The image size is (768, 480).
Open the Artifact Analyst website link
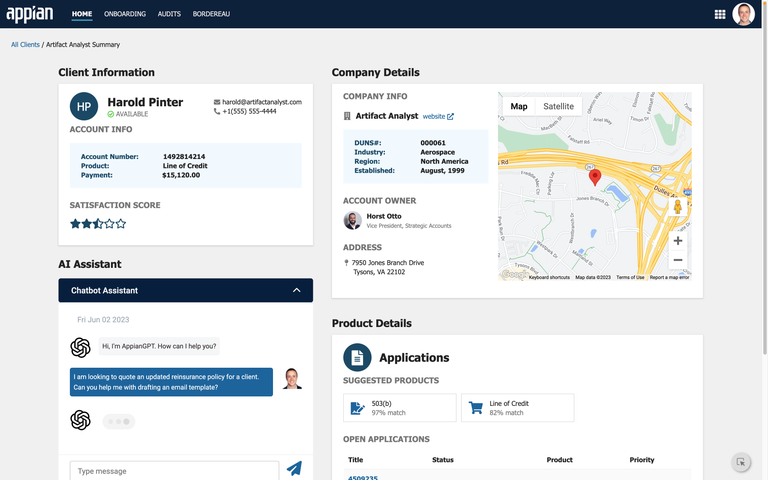(437, 116)
